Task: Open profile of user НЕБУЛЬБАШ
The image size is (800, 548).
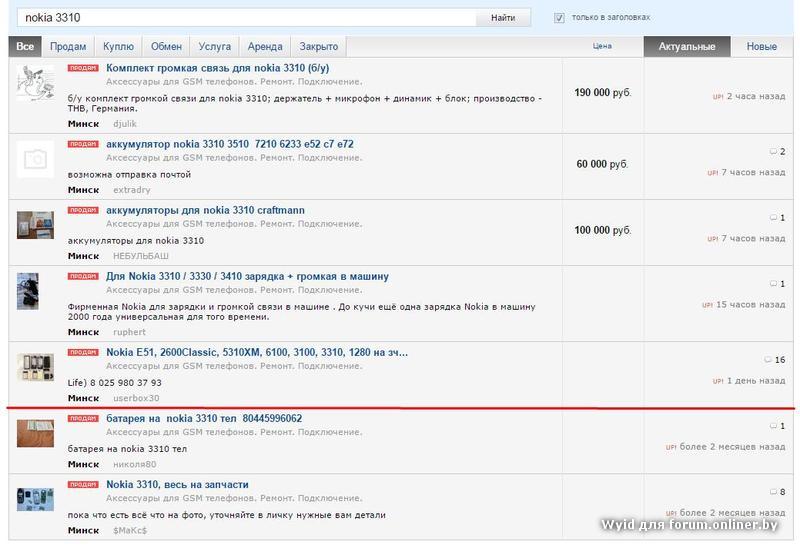Action: tap(141, 256)
